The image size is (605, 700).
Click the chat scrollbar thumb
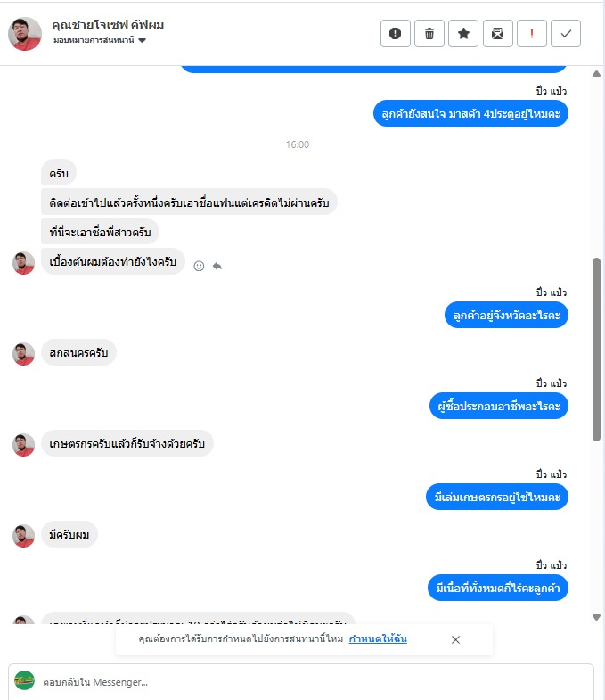(596, 350)
